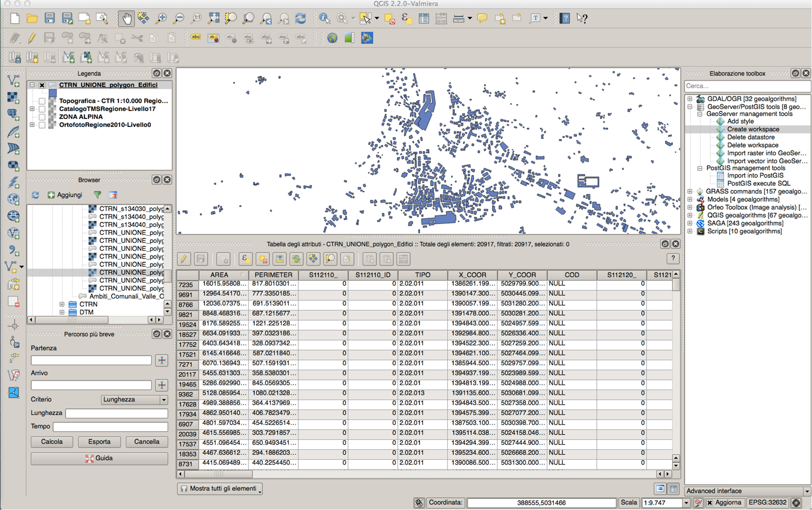This screenshot has width=812, height=510.
Task: Sort table by PERIMETER column header
Action: pos(273,275)
